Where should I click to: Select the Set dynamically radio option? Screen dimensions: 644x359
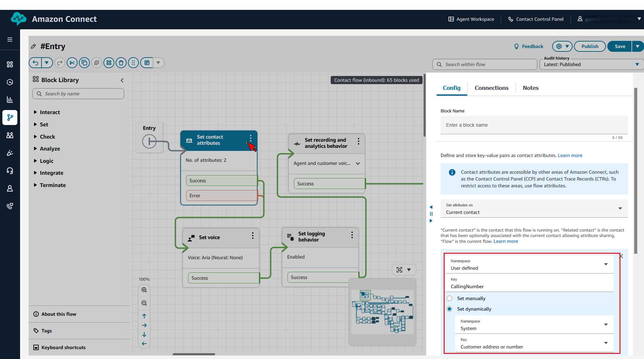tap(450, 309)
